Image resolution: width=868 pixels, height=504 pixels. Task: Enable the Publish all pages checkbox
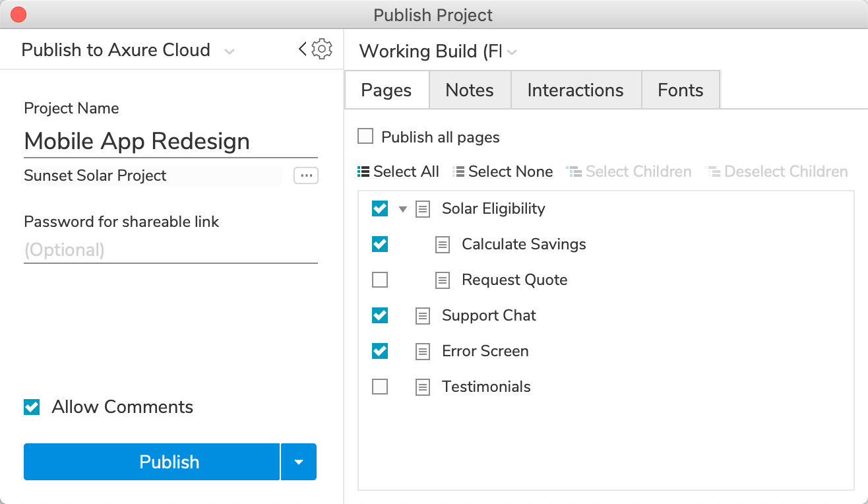[x=365, y=137]
